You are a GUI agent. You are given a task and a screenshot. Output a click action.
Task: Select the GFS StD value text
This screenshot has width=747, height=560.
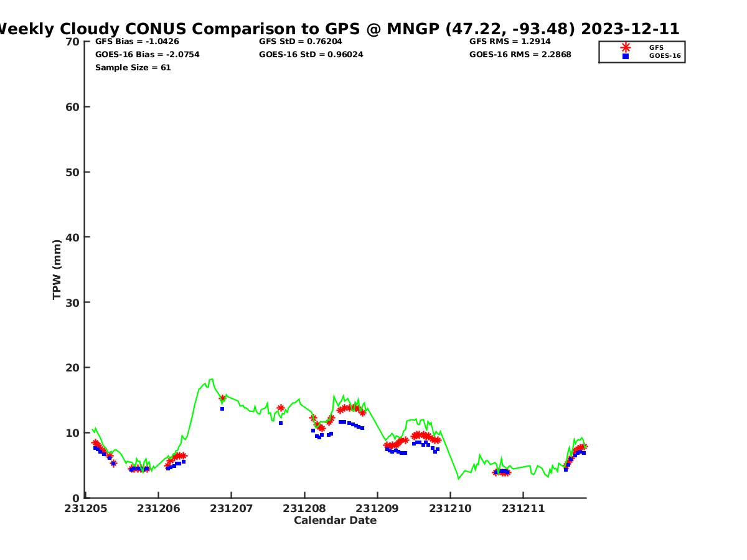point(300,42)
